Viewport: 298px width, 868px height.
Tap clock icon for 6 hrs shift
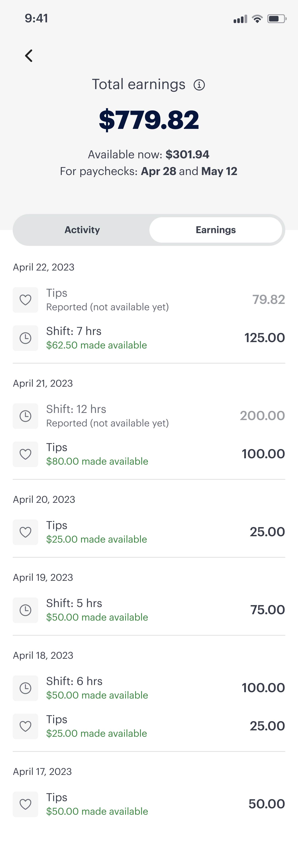(x=26, y=688)
